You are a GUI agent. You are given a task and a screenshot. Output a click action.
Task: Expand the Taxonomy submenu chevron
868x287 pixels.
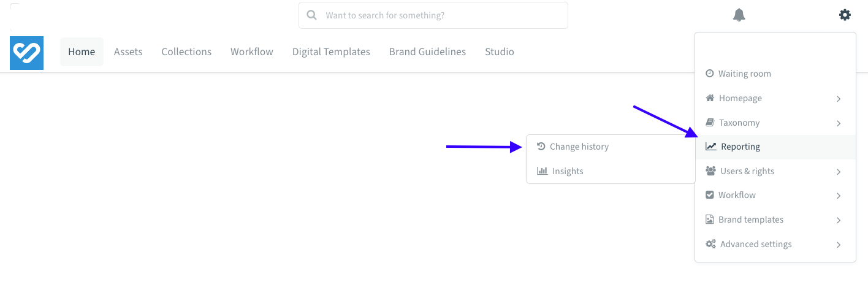[x=839, y=123]
